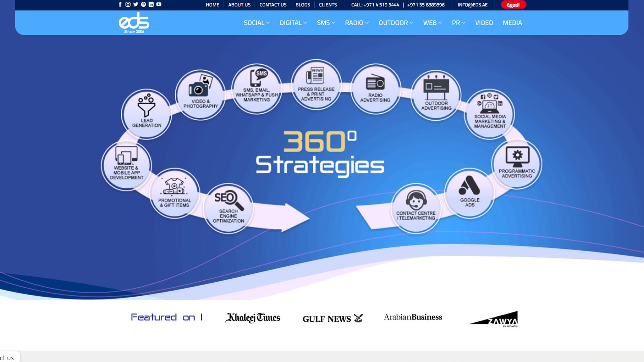The width and height of the screenshot is (644, 362).
Task: Expand the PR dropdown menu
Action: click(459, 23)
